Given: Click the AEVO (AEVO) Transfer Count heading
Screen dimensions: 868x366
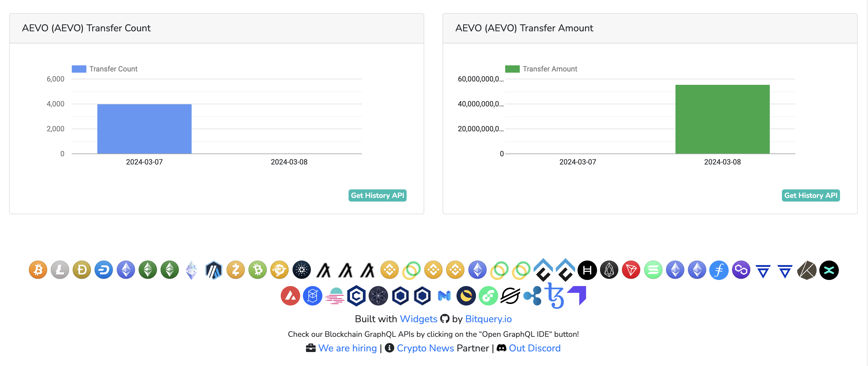Looking at the screenshot, I should tap(86, 28).
